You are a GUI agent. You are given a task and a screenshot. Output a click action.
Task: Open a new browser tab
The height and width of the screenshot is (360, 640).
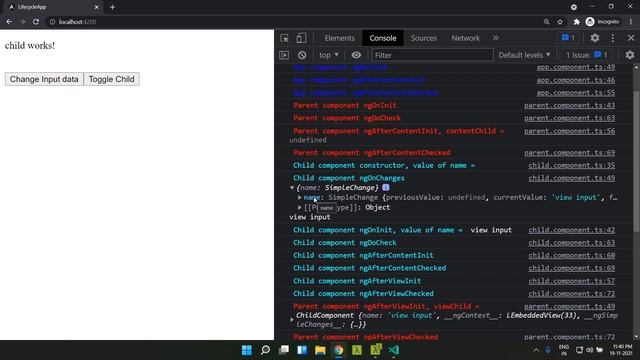pos(112,7)
